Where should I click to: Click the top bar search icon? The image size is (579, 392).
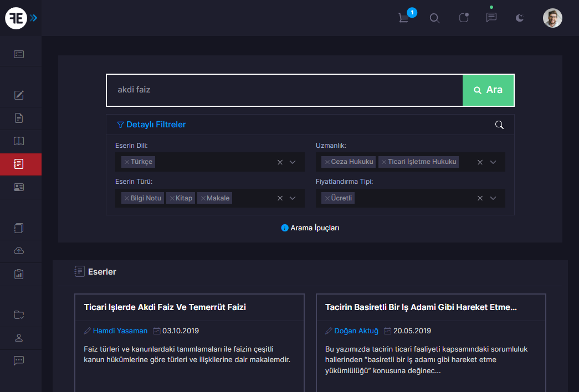coord(435,18)
